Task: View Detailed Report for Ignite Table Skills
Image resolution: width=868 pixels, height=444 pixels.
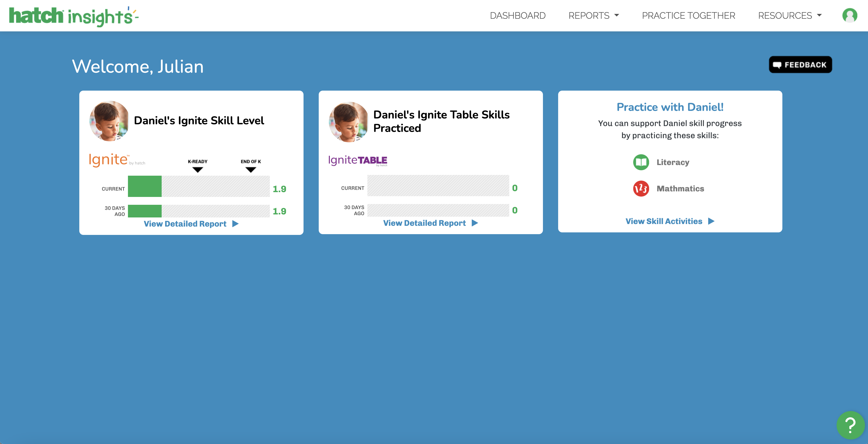Action: point(430,223)
